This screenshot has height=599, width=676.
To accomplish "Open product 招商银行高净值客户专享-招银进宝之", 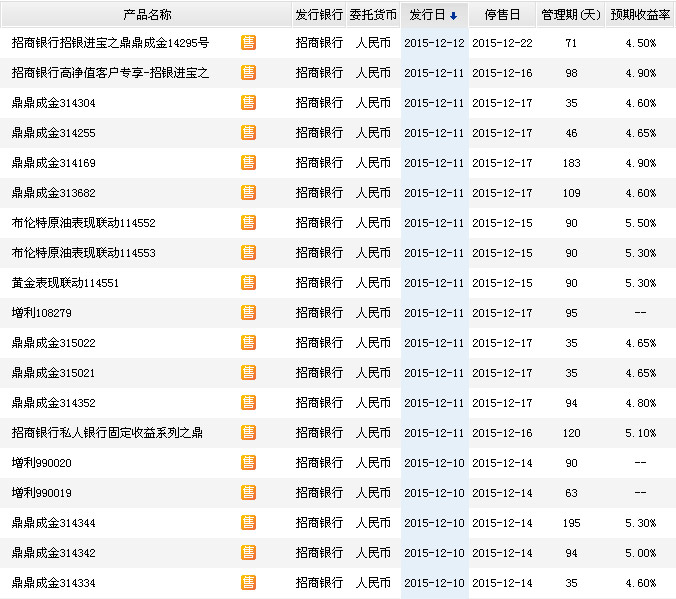I will 110,73.
